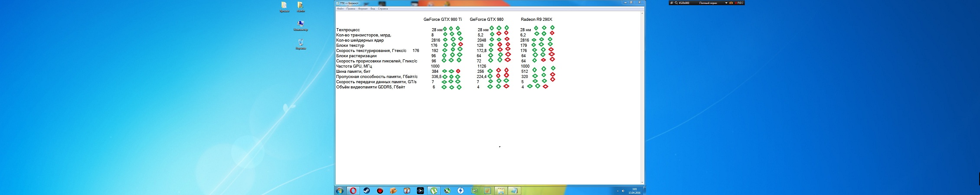Viewport: 980px width, 195px height.
Task: Click the Notepad vertical scrollbar
Action: (x=642, y=97)
